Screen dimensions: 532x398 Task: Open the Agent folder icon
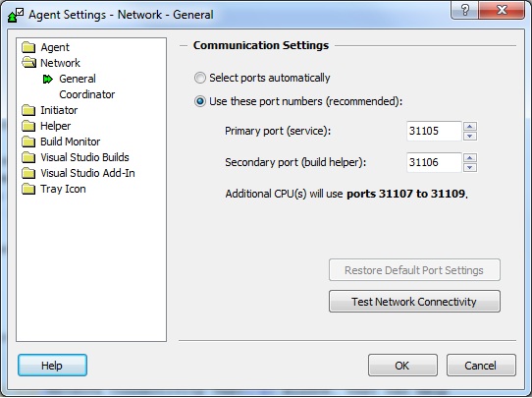(28, 47)
